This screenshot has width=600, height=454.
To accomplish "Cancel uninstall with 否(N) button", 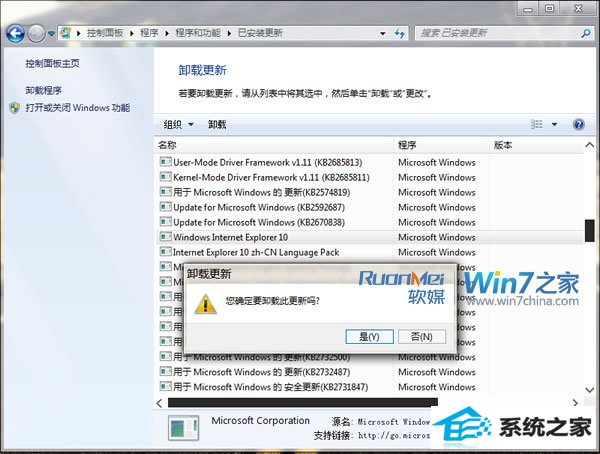I will (422, 337).
